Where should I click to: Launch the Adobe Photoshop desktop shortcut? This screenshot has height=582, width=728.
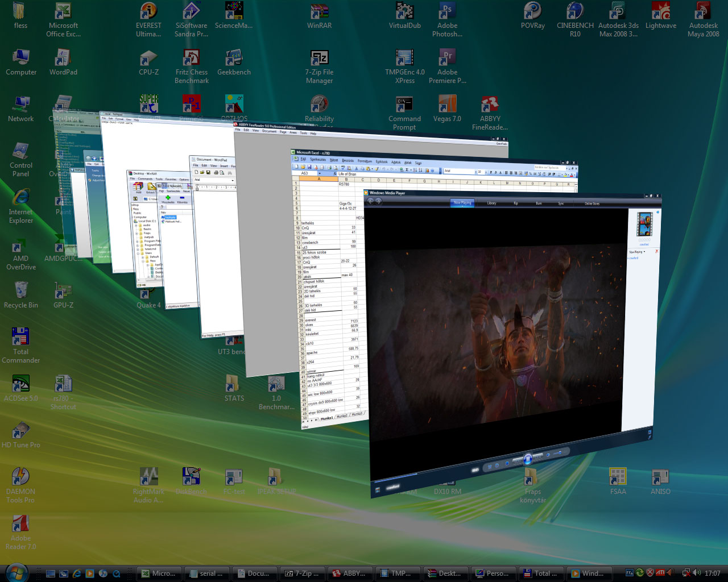[447, 20]
